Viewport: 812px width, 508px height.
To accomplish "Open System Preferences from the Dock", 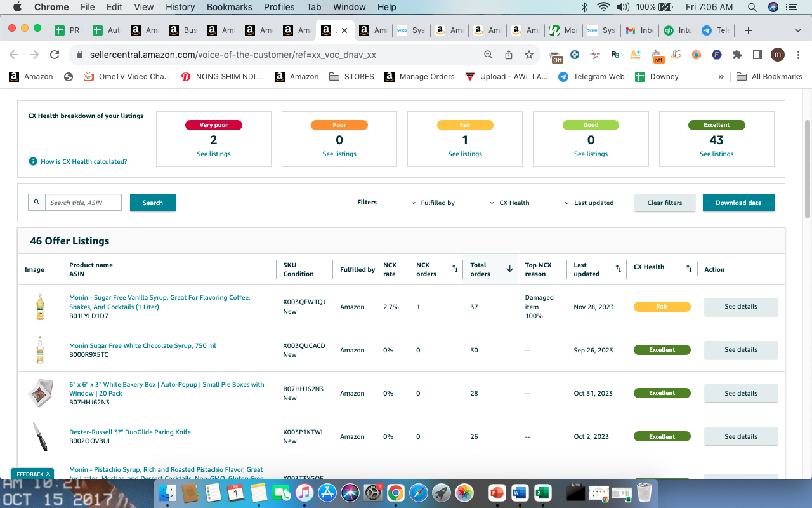I will [x=373, y=492].
